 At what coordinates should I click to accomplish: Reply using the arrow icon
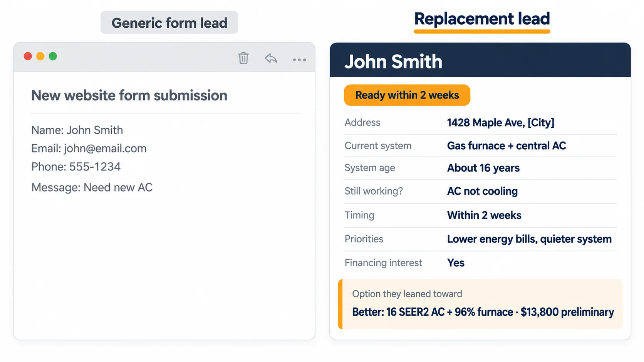pyautogui.click(x=271, y=58)
